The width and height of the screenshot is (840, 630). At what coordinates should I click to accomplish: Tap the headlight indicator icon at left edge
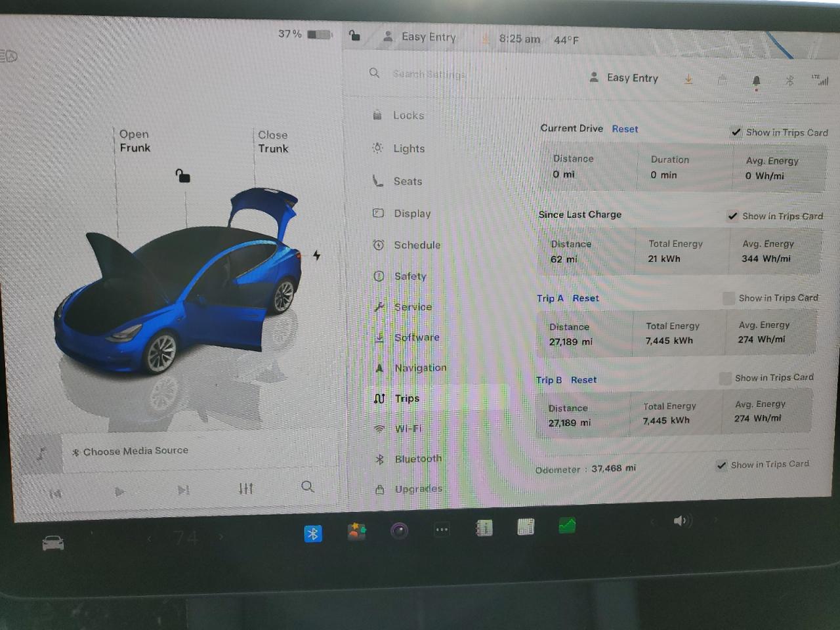[9, 56]
